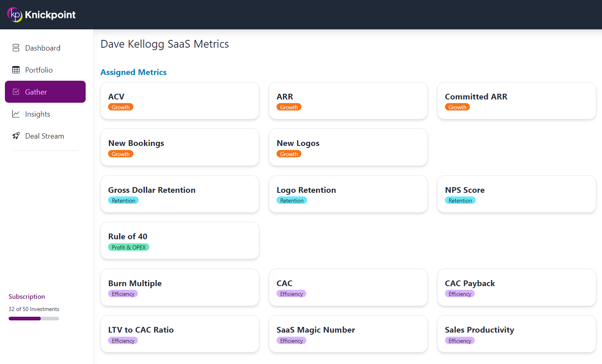
Task: Open LTV to CAC Ratio card
Action: (x=180, y=334)
